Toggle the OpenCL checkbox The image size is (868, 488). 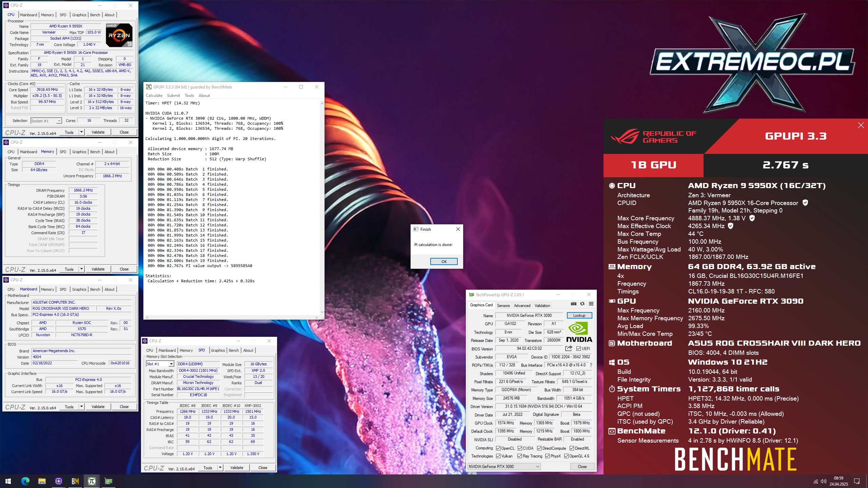click(498, 448)
